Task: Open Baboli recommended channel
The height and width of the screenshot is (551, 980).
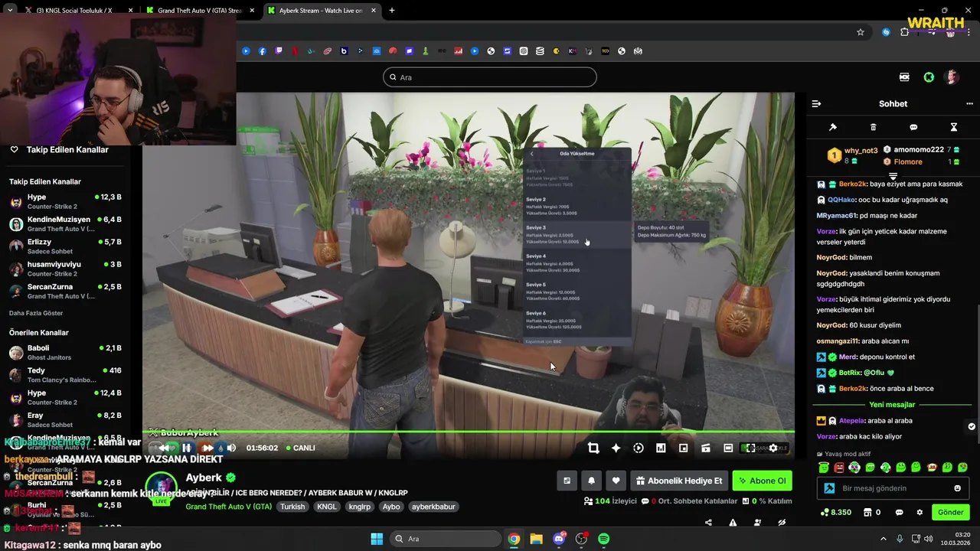Action: [65, 352]
